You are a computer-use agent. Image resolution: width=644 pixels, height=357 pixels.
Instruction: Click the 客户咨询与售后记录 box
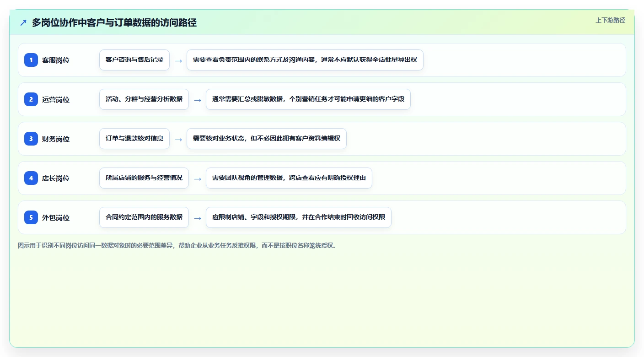[134, 60]
